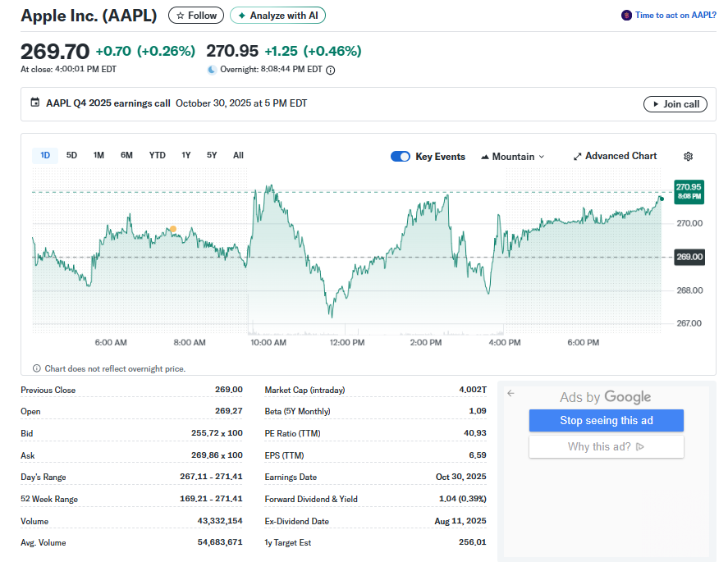The height and width of the screenshot is (562, 728).
Task: Click the ad back arrow icon
Action: click(x=511, y=394)
